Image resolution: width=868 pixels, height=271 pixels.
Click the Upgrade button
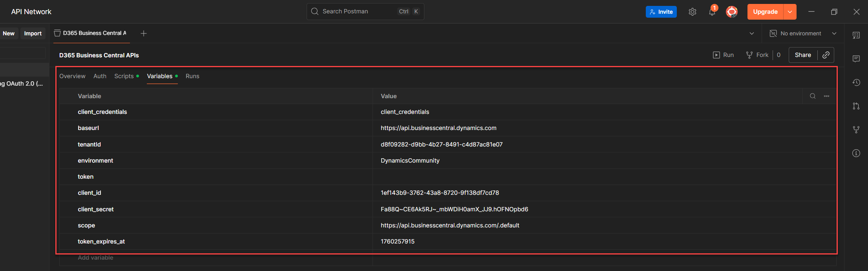tap(765, 12)
